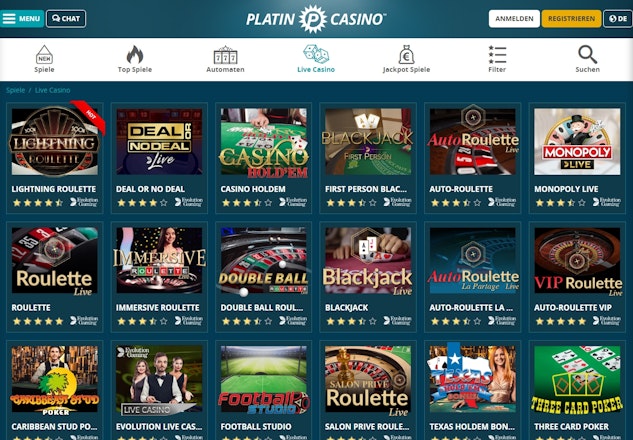Click the Platin Casino logo
This screenshot has width=633, height=440.
[316, 19]
